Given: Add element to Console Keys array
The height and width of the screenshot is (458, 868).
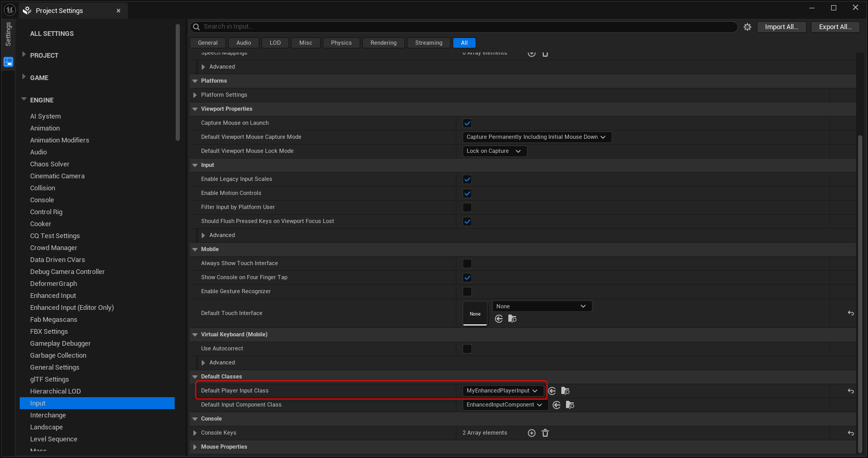Looking at the screenshot, I should [532, 433].
